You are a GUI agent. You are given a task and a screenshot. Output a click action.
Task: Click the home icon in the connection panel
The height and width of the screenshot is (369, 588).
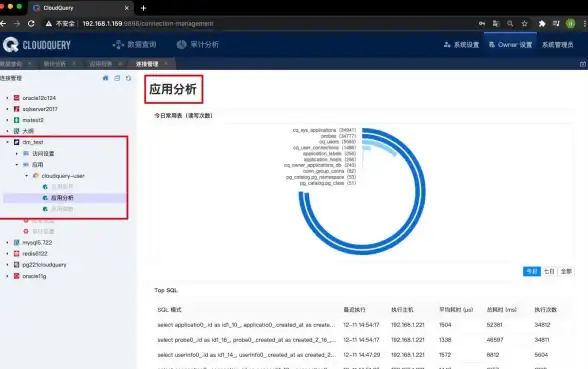point(105,78)
